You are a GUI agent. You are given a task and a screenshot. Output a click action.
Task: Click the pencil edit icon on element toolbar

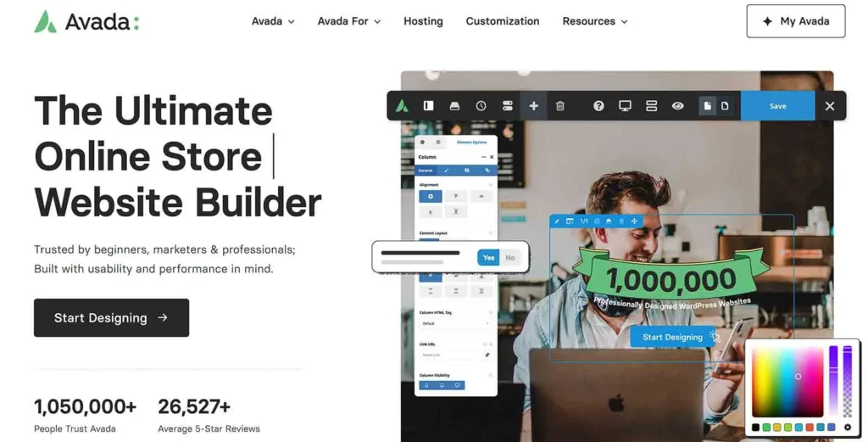point(557,221)
